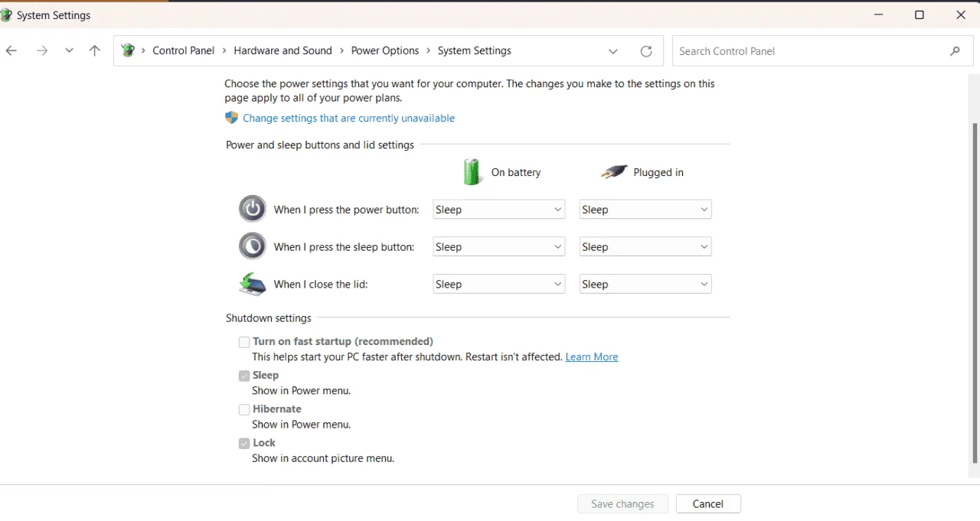Click the sleep button moon icon
980x521 pixels.
[x=253, y=246]
